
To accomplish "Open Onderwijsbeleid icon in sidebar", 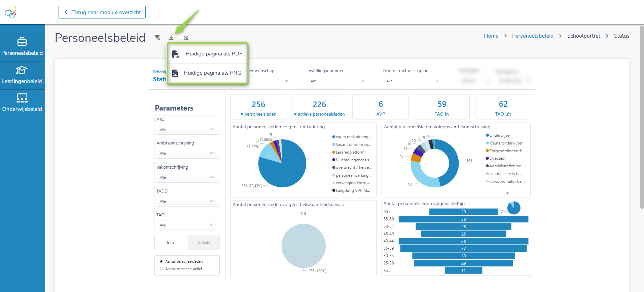I will pos(22,98).
